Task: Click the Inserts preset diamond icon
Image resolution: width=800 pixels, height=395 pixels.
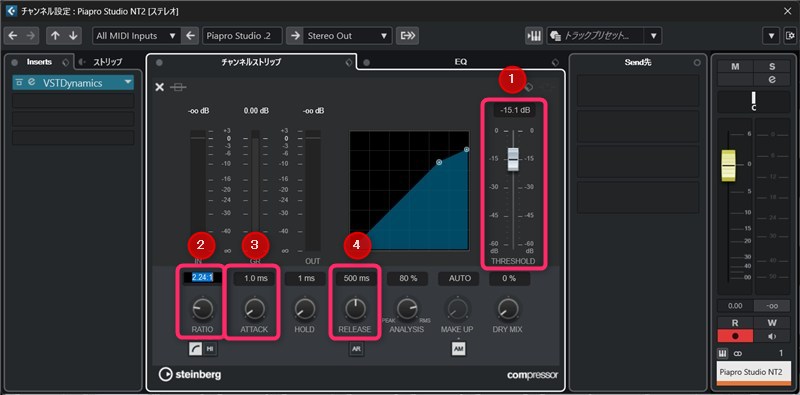Action: (x=65, y=62)
